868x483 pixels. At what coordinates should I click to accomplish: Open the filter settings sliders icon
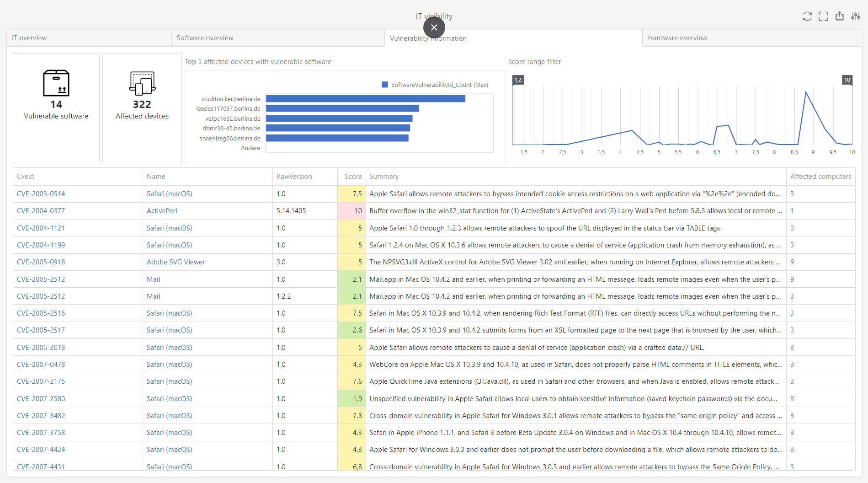point(856,16)
